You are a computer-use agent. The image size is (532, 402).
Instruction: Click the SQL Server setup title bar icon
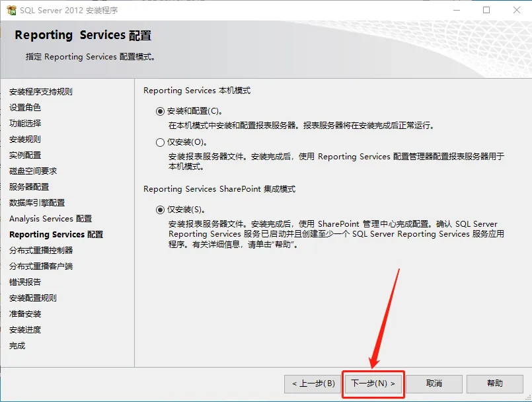click(11, 10)
